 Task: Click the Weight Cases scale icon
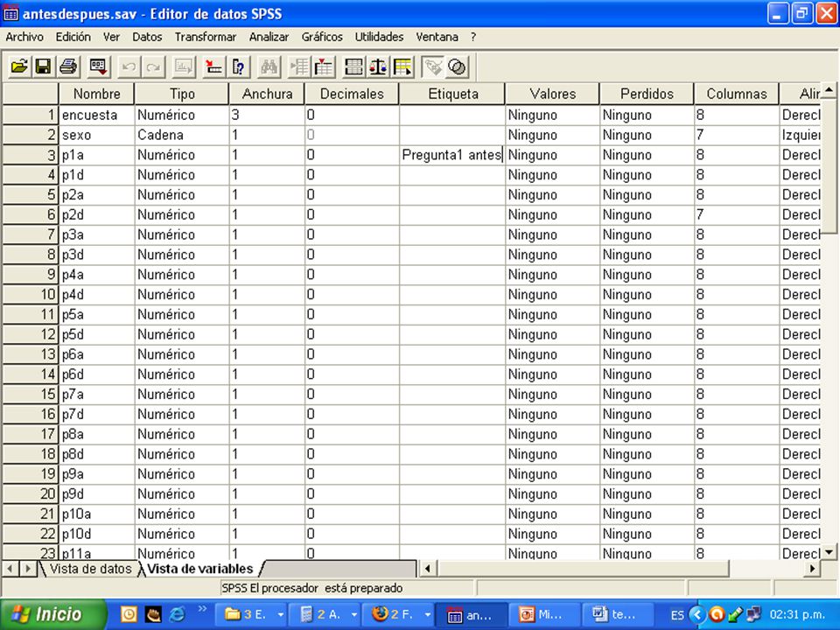tap(378, 67)
